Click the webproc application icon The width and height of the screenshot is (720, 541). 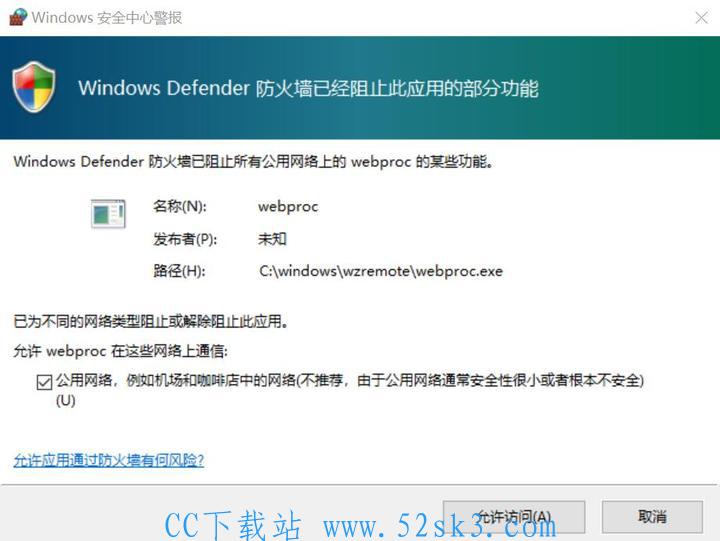pyautogui.click(x=108, y=214)
